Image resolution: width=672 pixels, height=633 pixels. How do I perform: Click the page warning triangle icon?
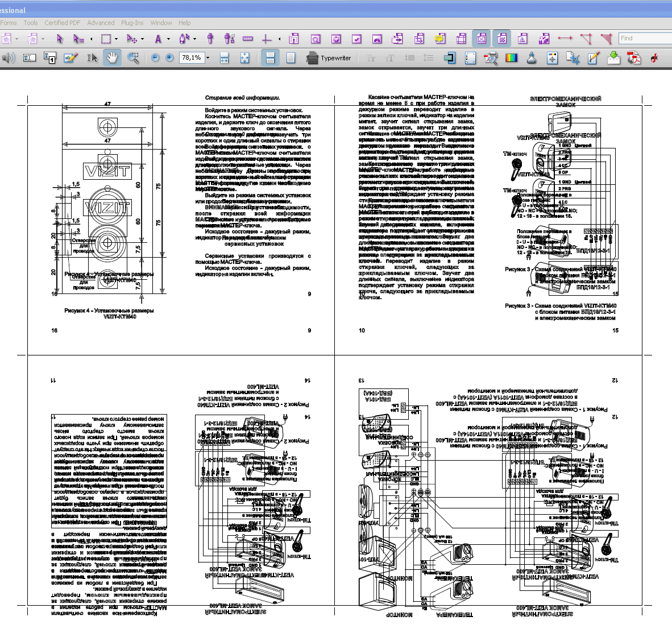click(x=522, y=39)
